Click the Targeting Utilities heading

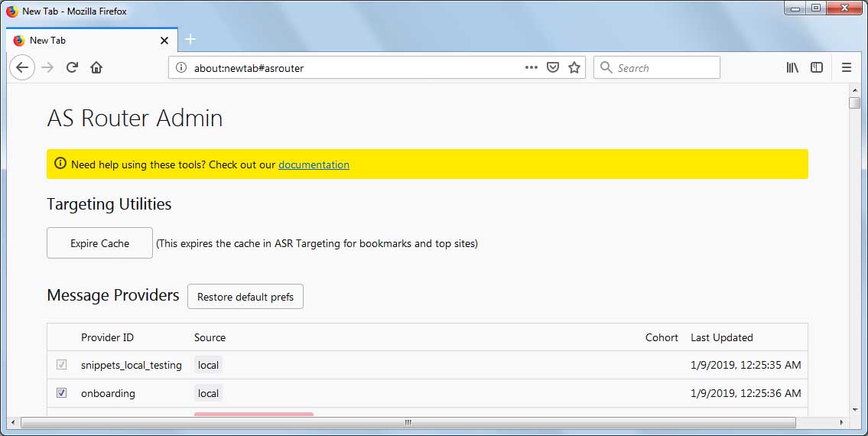click(109, 204)
